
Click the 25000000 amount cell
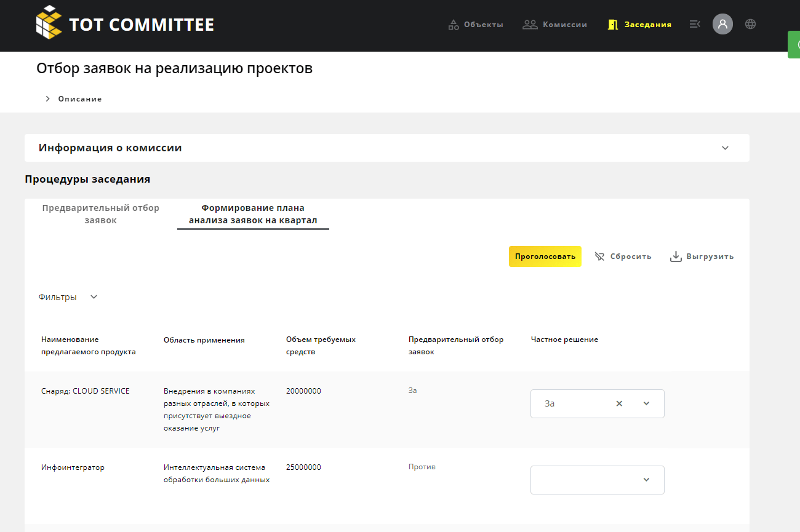303,467
